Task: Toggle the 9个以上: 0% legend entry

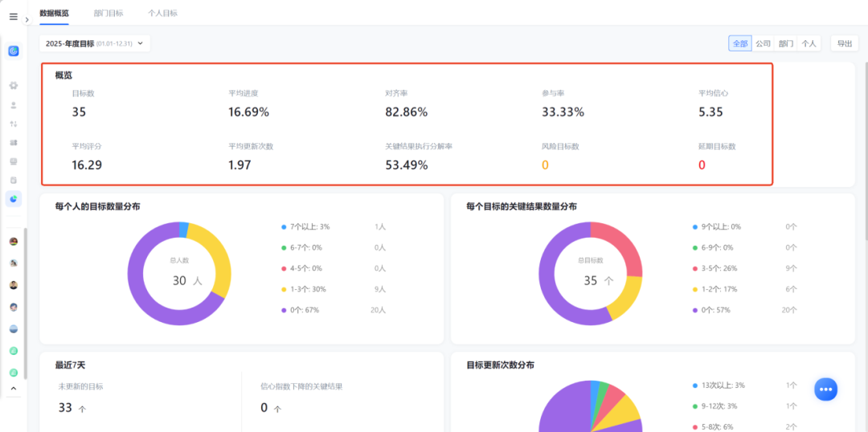Action: [717, 226]
